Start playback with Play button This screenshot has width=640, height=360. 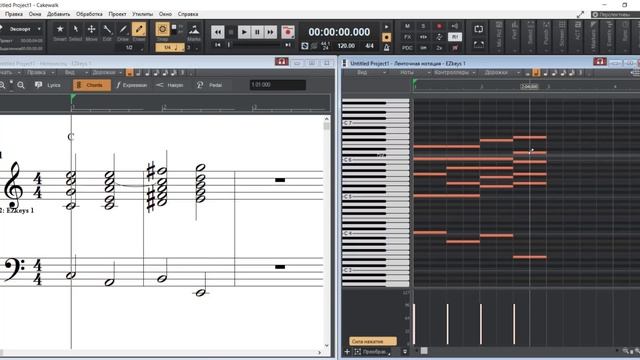click(x=244, y=32)
